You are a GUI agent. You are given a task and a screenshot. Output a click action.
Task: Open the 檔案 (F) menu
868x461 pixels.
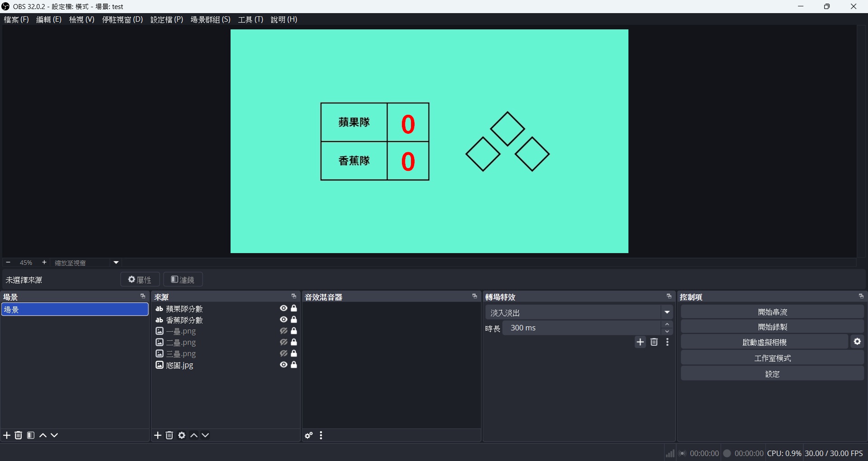(x=16, y=19)
